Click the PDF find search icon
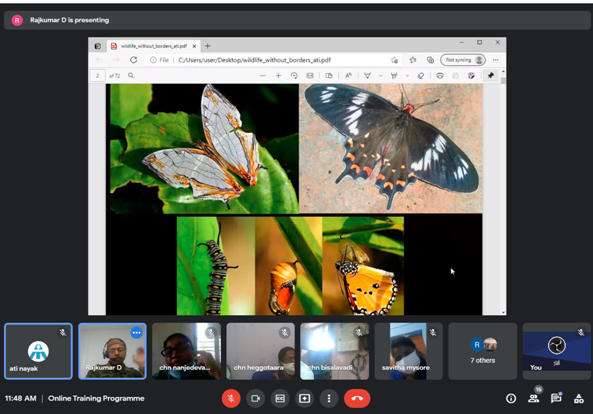This screenshot has height=414, width=593. (131, 76)
